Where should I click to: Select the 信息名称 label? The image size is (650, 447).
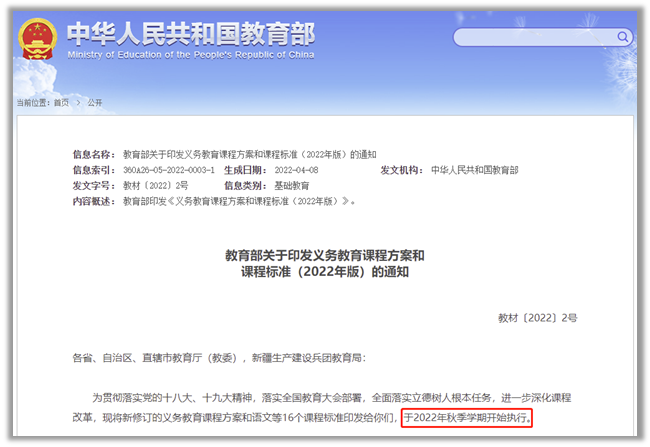click(94, 155)
